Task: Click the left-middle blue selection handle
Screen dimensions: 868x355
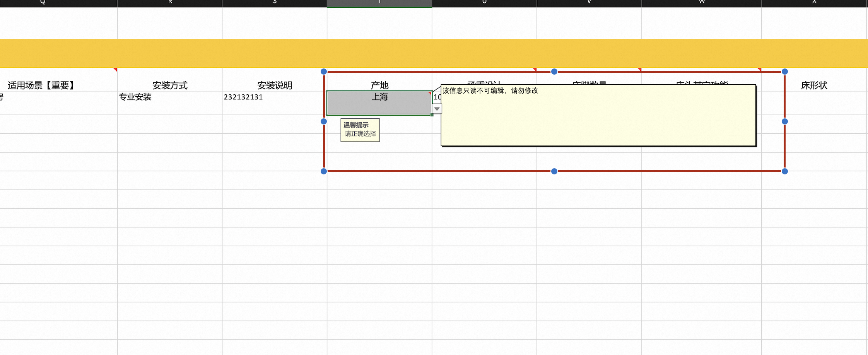Action: point(324,121)
